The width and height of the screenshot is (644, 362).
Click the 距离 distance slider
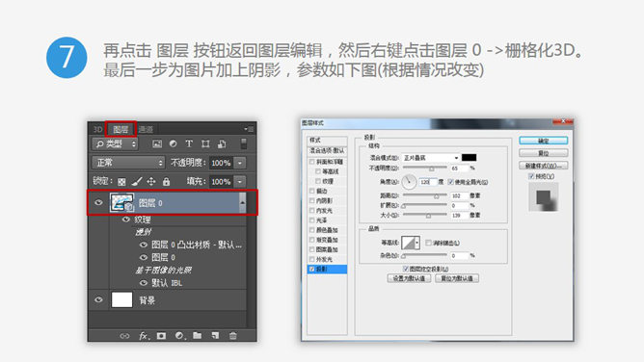coord(425,195)
